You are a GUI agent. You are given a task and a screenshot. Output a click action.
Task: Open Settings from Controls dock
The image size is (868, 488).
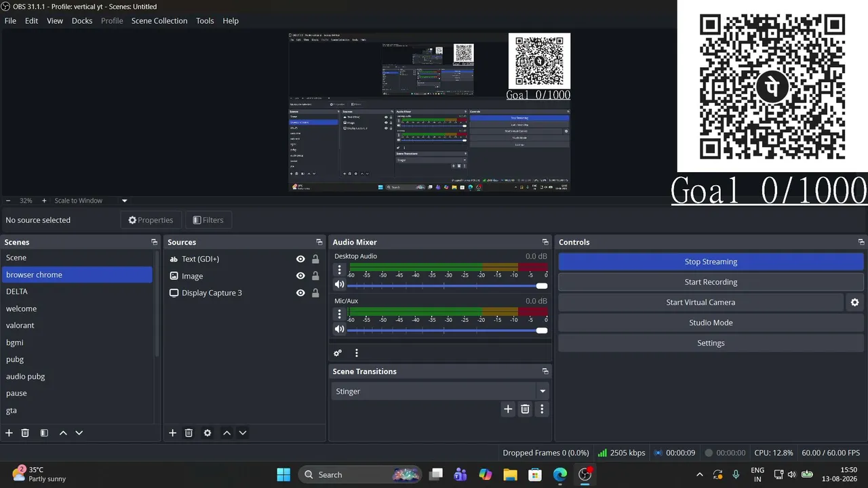point(711,343)
